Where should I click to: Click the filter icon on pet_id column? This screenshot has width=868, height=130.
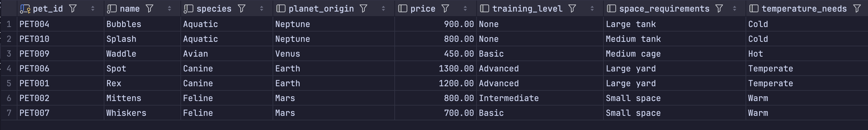click(73, 9)
